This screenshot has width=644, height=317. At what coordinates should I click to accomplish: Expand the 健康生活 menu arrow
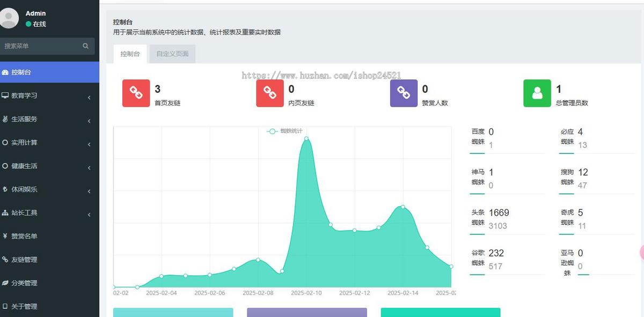click(x=89, y=168)
